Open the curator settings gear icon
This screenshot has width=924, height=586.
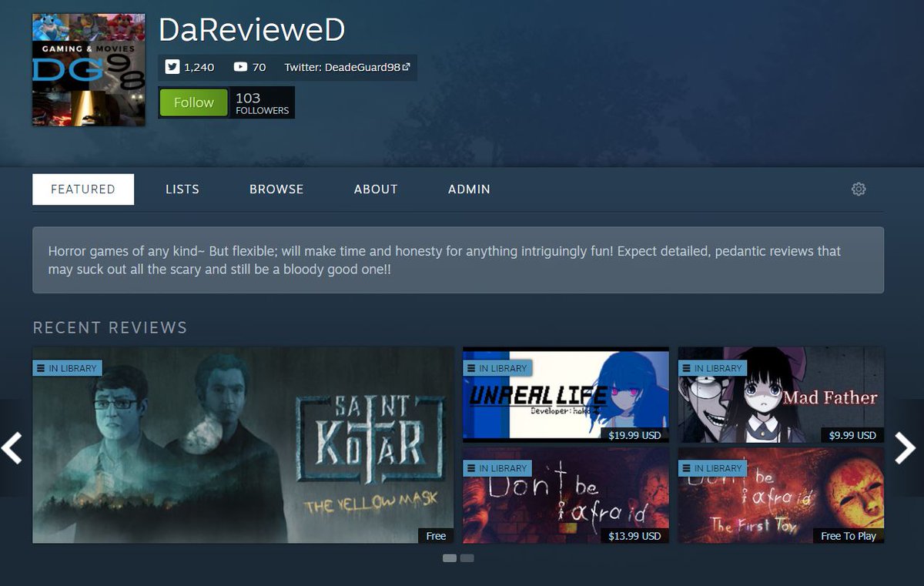pyautogui.click(x=859, y=189)
